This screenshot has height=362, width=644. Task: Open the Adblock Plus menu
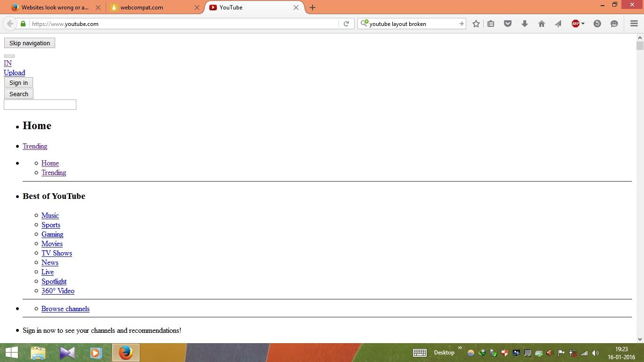[x=575, y=24]
